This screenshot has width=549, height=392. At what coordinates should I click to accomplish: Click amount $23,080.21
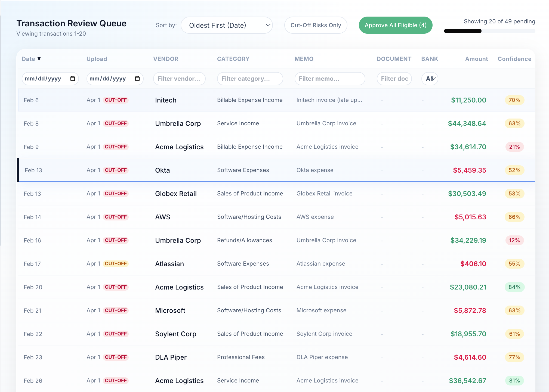click(468, 287)
